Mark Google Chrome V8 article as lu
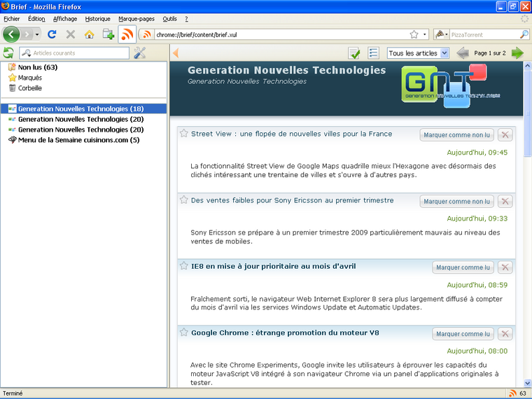This screenshot has height=399, width=532. (x=463, y=334)
